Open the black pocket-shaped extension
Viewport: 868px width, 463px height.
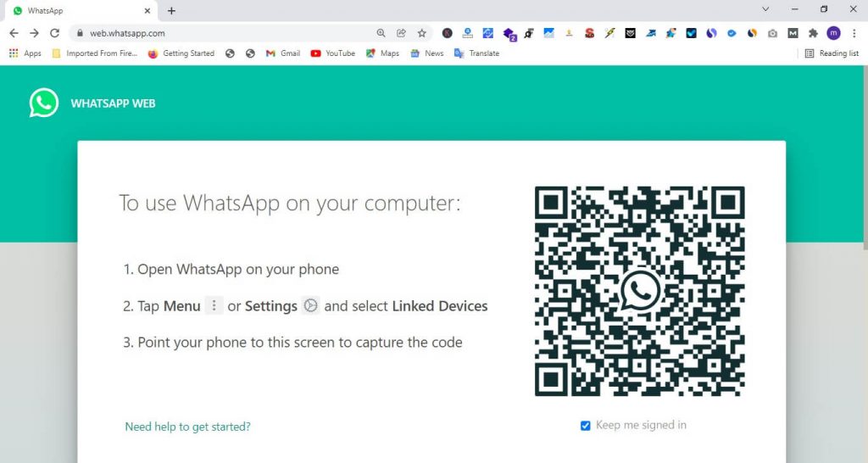(631, 33)
